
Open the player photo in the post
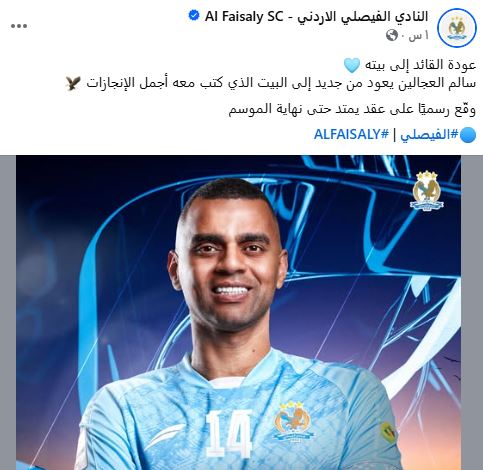coord(238,312)
